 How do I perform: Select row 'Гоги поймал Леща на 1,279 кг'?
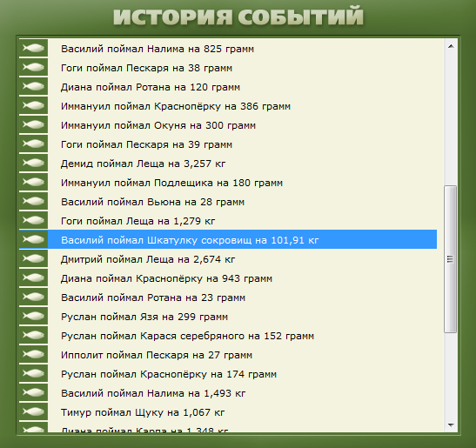click(x=228, y=220)
